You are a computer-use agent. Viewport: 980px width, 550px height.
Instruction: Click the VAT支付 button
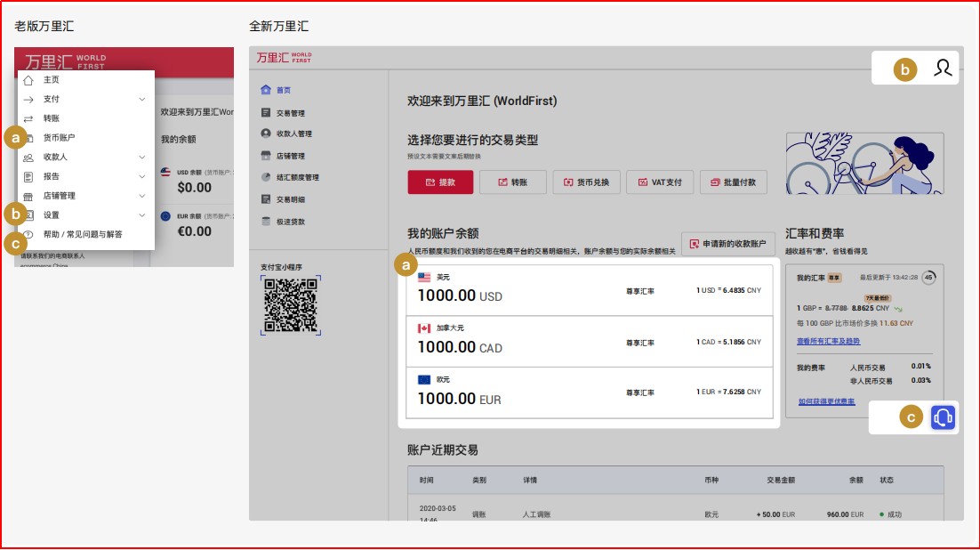(659, 182)
